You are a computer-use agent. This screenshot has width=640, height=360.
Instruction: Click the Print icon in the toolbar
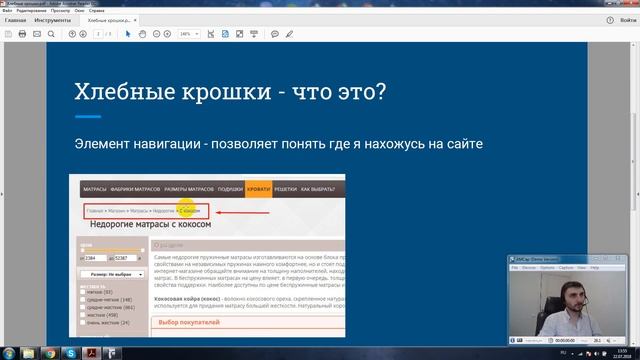tap(22, 34)
